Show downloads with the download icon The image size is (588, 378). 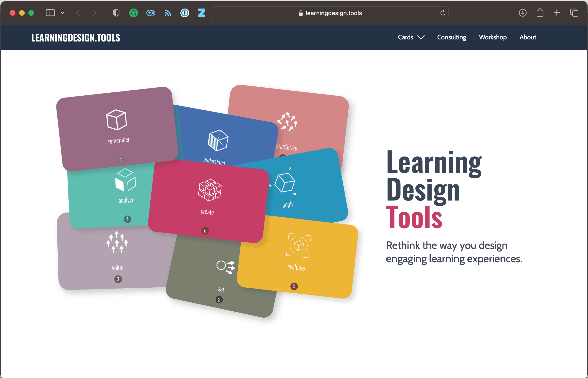pyautogui.click(x=523, y=13)
